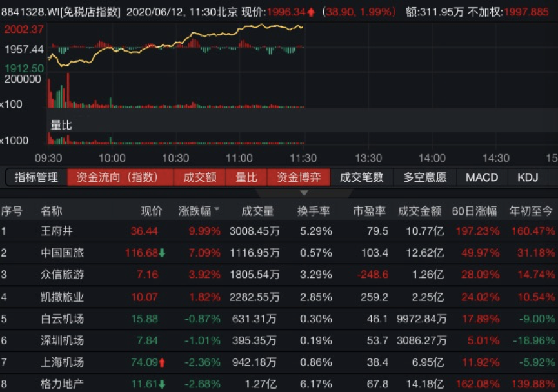
Task: Sort by 成交金额 column header
Action: (x=419, y=211)
